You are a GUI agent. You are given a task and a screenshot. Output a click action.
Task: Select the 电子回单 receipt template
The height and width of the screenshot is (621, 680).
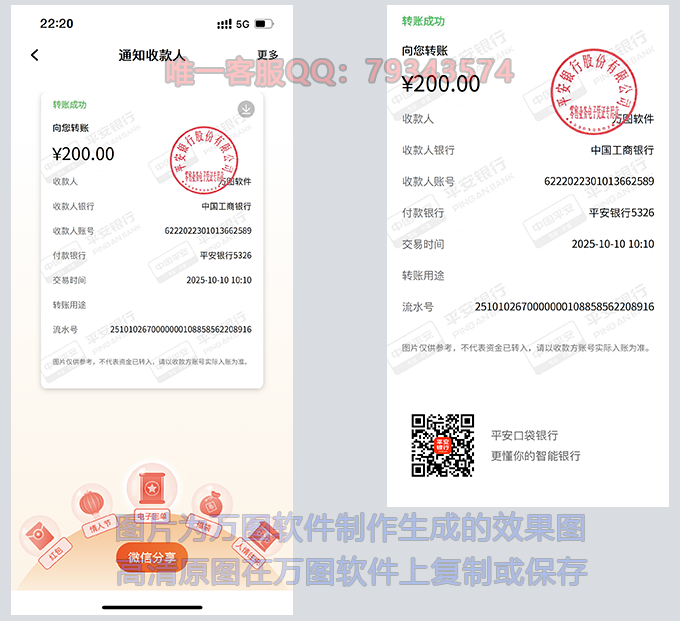(152, 489)
